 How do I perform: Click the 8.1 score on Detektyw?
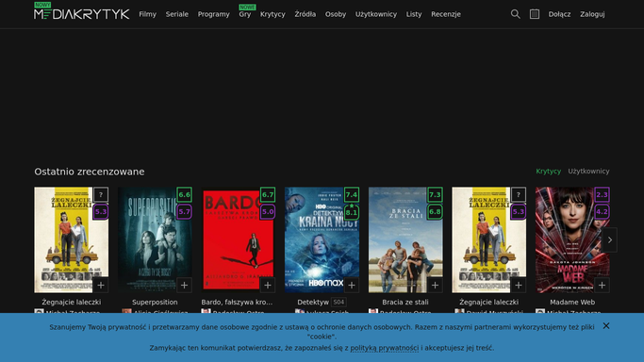(352, 212)
